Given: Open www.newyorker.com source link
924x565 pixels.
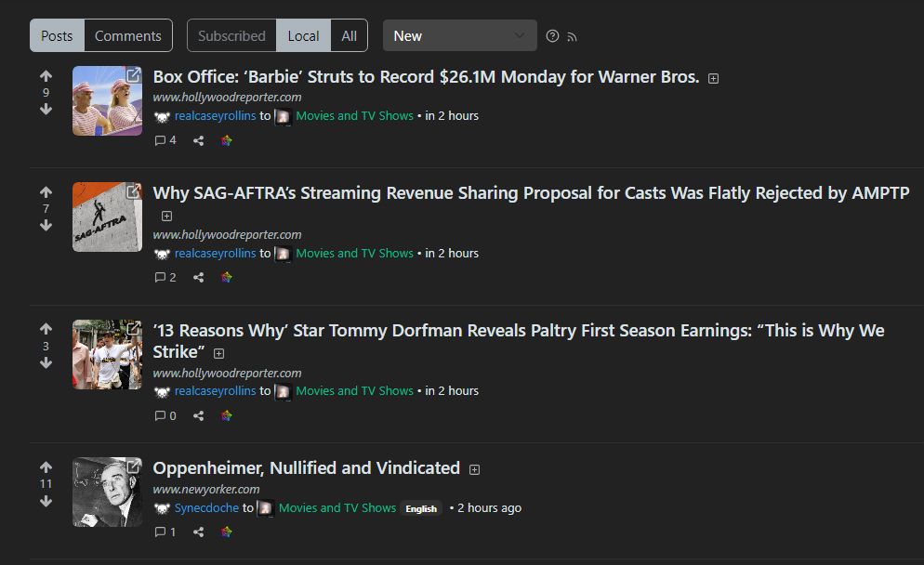Looking at the screenshot, I should (x=206, y=489).
